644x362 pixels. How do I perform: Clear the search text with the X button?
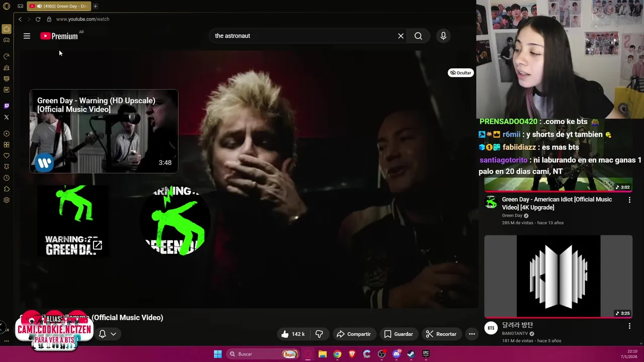click(401, 36)
